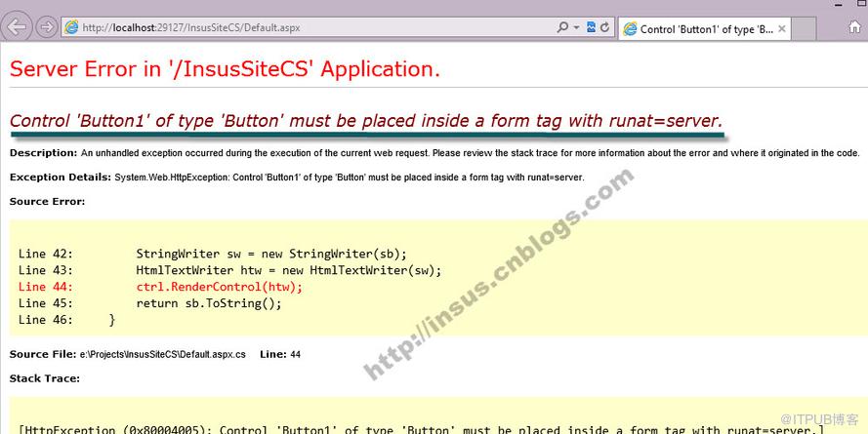Click Line 46 closing brace line
This screenshot has width=868, height=434.
67,320
